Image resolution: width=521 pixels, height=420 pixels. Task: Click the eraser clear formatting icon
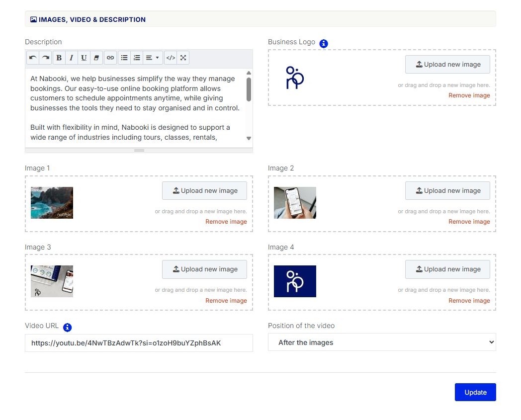tap(96, 58)
